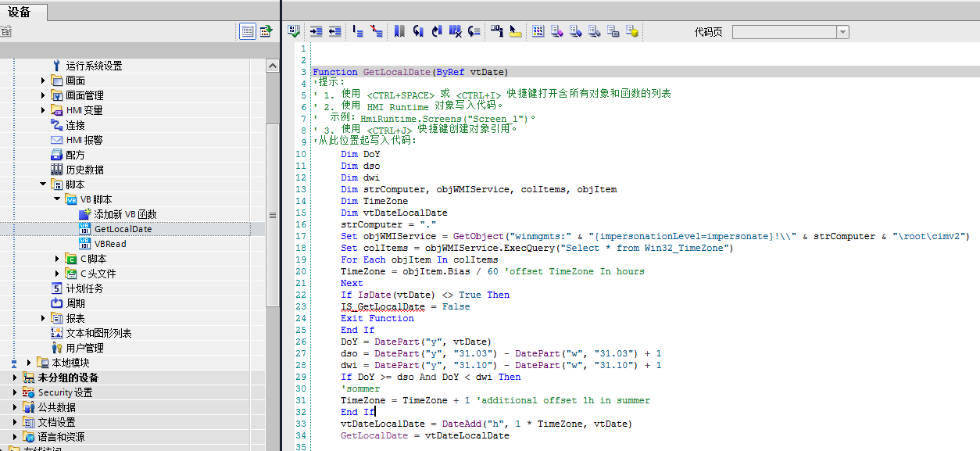
Task: Expand the C 脚本 folder
Action: [x=57, y=259]
